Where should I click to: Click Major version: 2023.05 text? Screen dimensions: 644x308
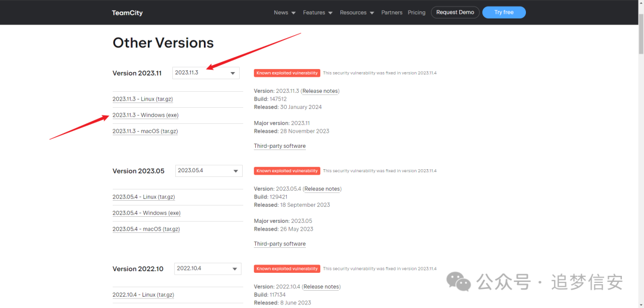click(283, 220)
